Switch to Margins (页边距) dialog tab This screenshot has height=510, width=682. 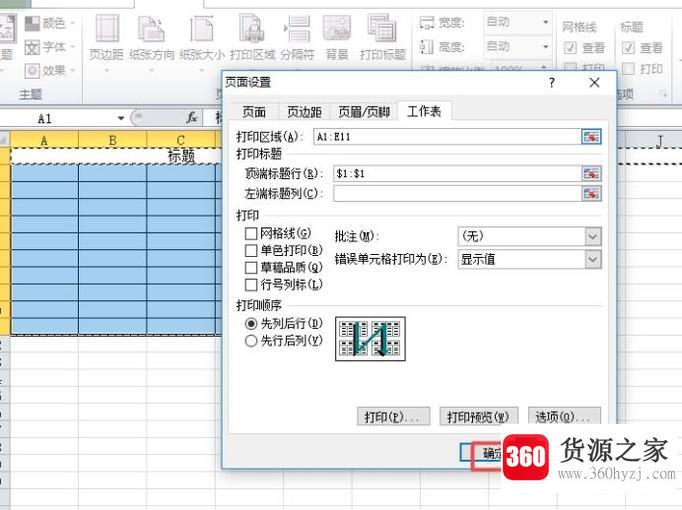[x=304, y=112]
